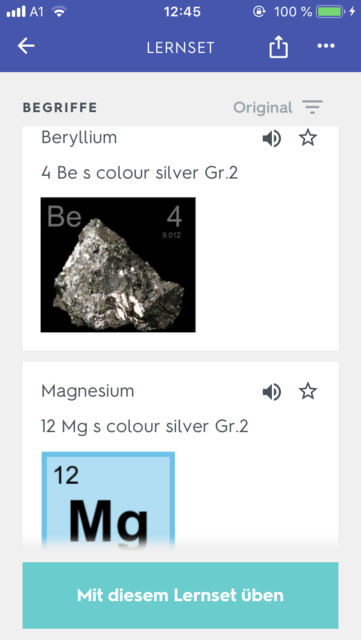
Task: Tap the BEGRIFFE section heading
Action: pyautogui.click(x=60, y=108)
